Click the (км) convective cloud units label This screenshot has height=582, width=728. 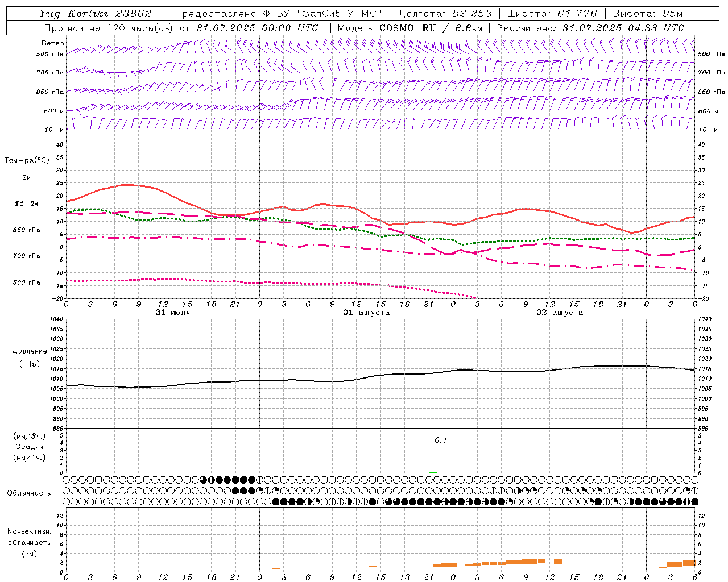tap(29, 554)
